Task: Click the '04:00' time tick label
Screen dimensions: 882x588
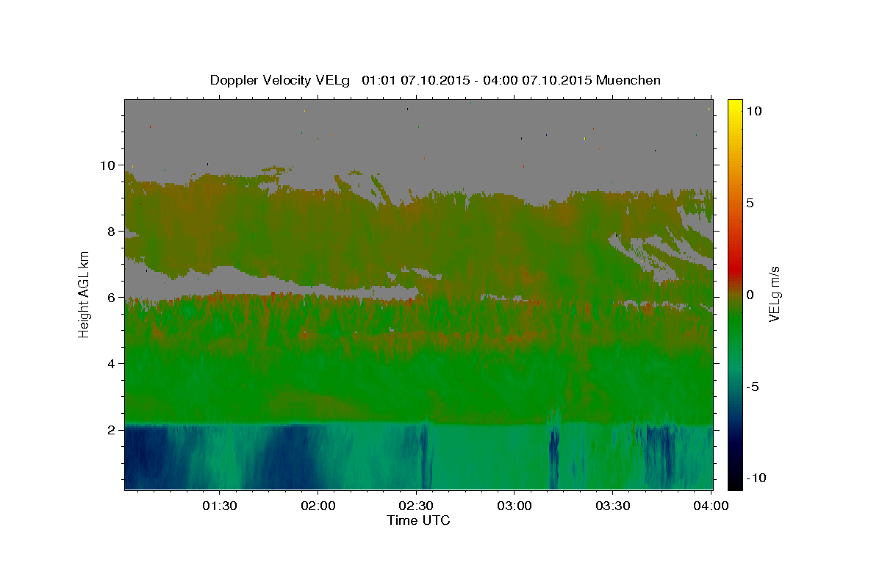Action: coord(711,506)
